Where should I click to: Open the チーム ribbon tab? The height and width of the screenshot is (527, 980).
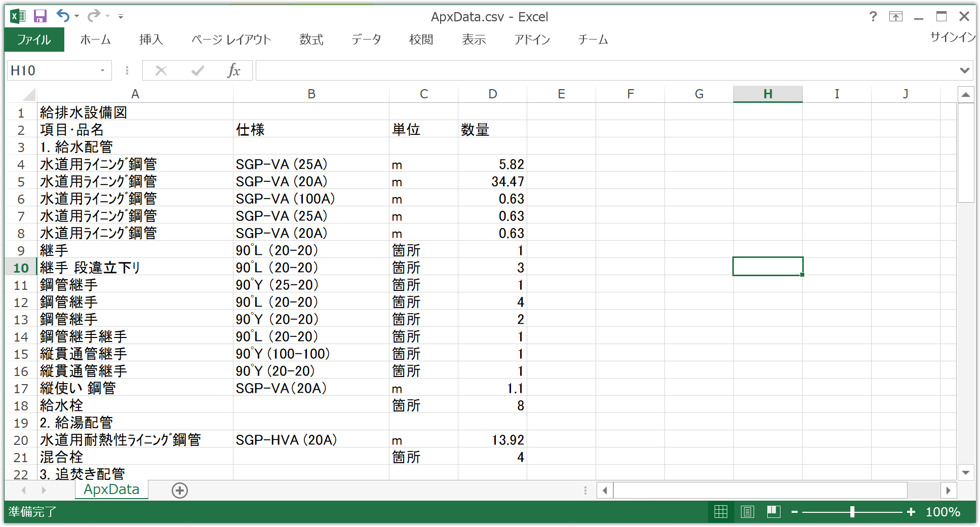coord(593,40)
